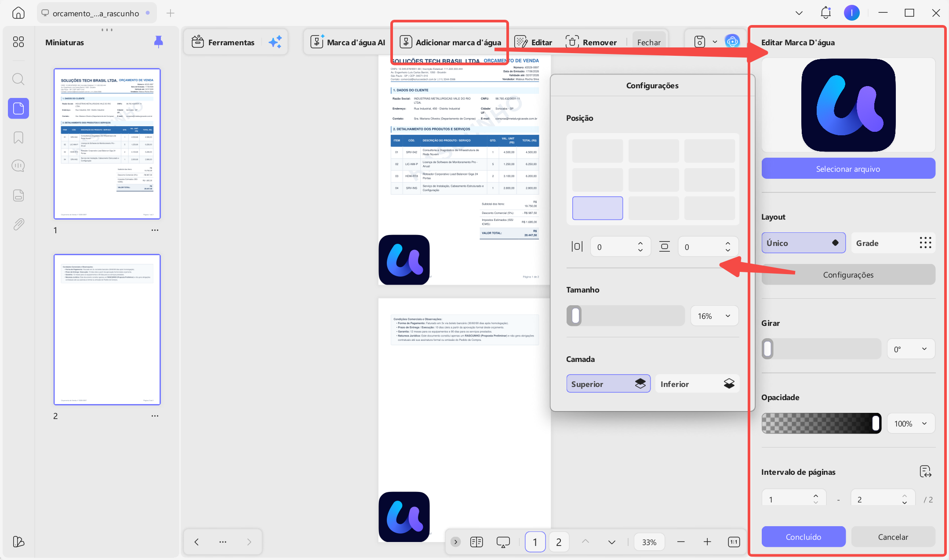Viewport: 949px width, 560px height.
Task: Choose Superior layer option
Action: coord(608,384)
